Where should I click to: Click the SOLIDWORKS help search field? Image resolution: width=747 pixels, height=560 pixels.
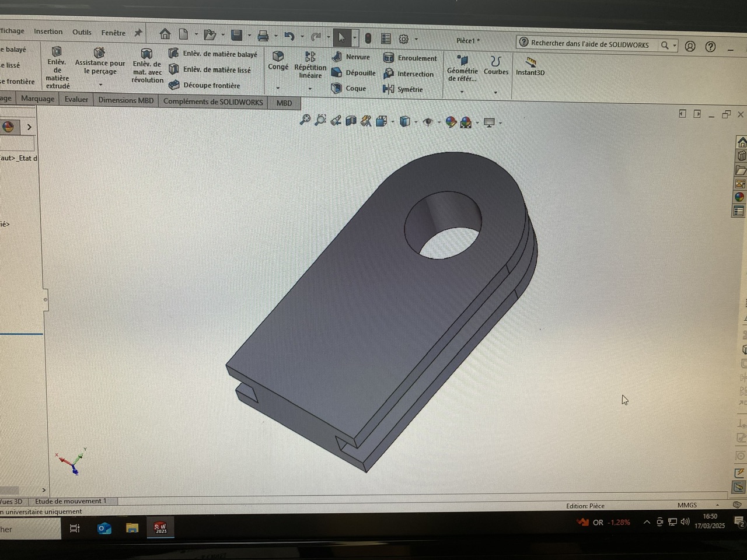pyautogui.click(x=589, y=44)
